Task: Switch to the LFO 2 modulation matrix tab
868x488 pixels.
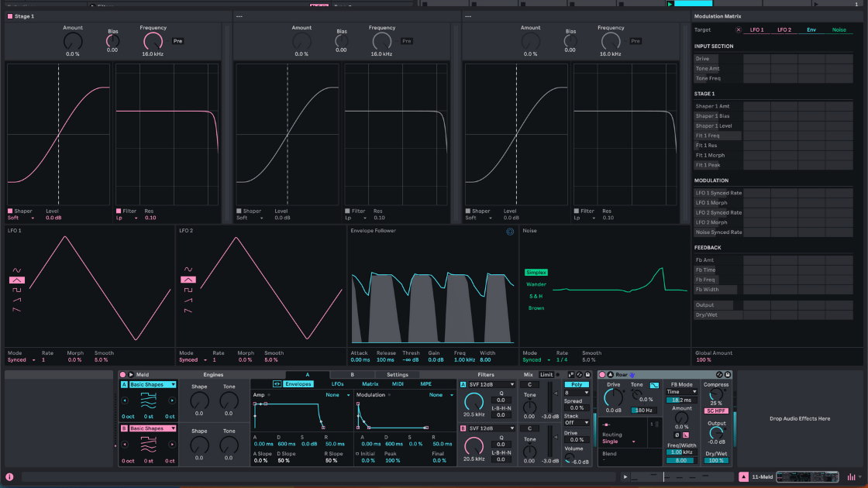Action: point(784,29)
